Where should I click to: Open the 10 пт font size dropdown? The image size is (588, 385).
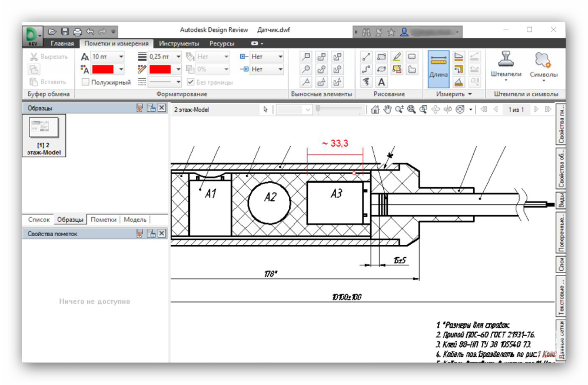pos(121,57)
